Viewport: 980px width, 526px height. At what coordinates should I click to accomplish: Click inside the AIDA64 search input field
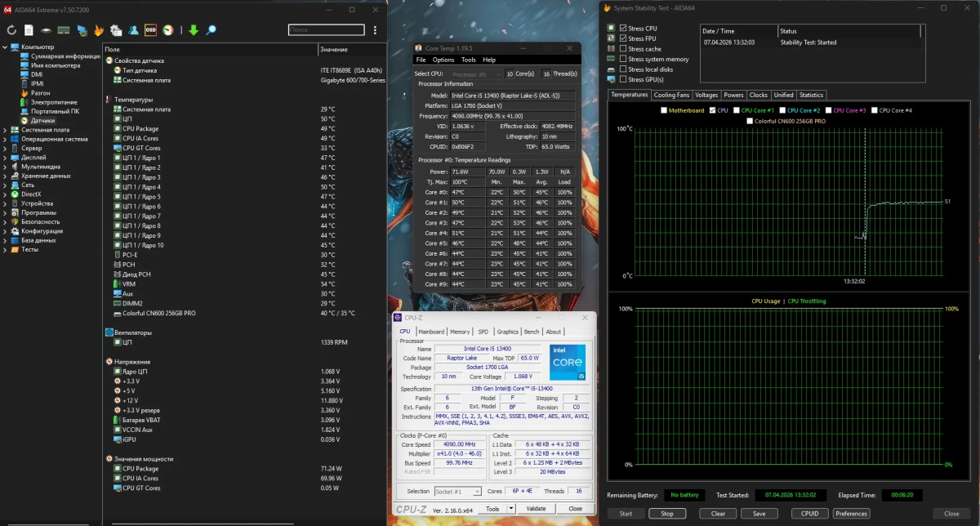coord(325,29)
